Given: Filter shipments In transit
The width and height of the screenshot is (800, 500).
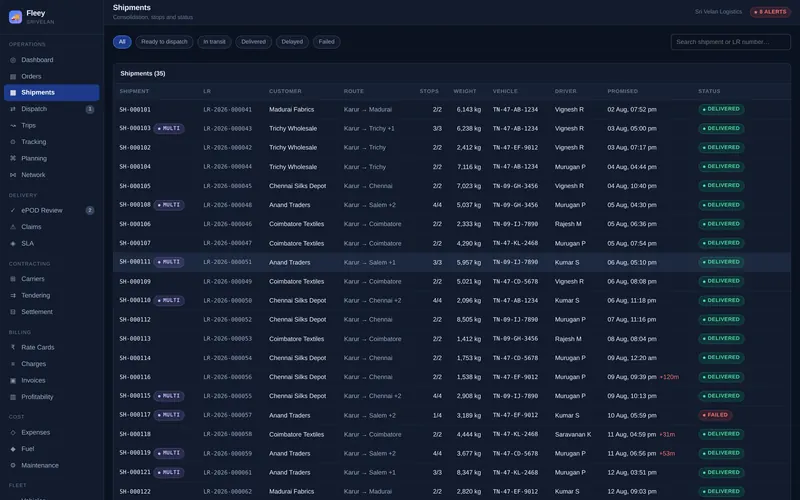Looking at the screenshot, I should click(x=214, y=42).
